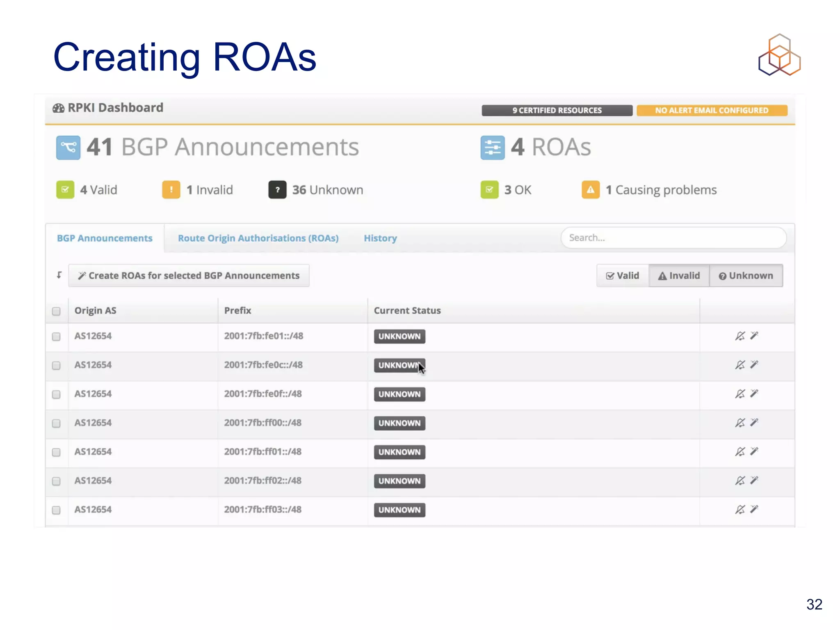Screen dimensions: 840x630
Task: Check the row for 2001:7fb:fe01::/48
Action: (56, 337)
